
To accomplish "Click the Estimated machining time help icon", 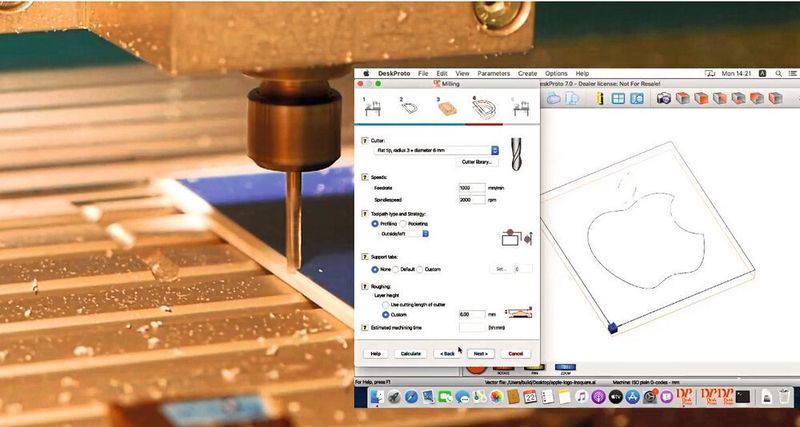I will (x=364, y=328).
